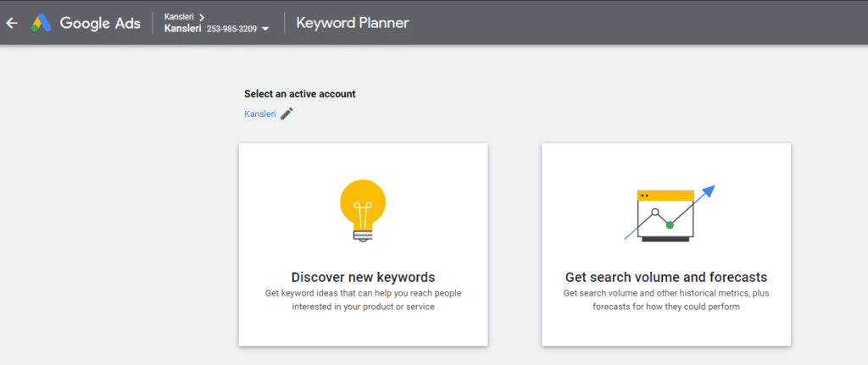Viewport: 868px width, 365px height.
Task: Click the Kansleri breadcrumb parent label
Action: [180, 17]
